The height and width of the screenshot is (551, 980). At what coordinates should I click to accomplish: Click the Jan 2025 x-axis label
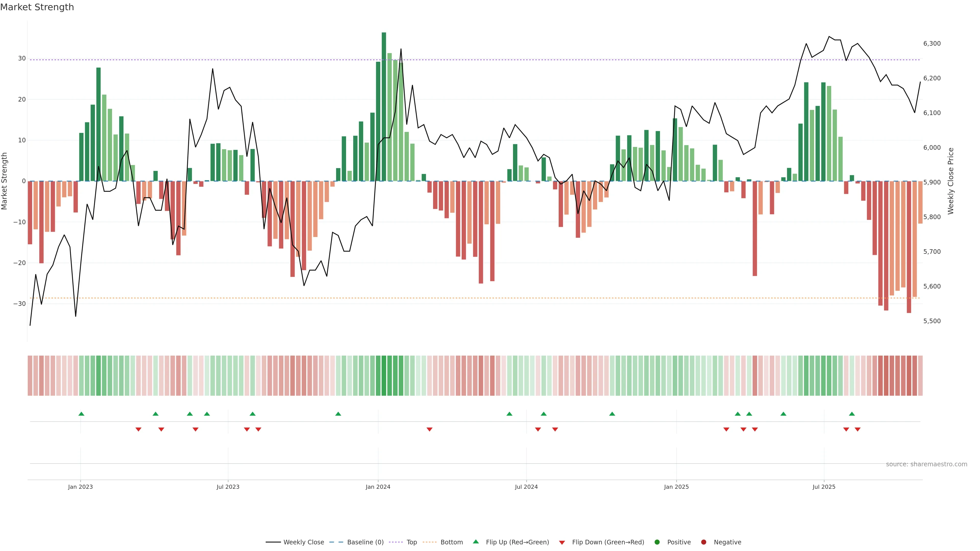(x=676, y=487)
